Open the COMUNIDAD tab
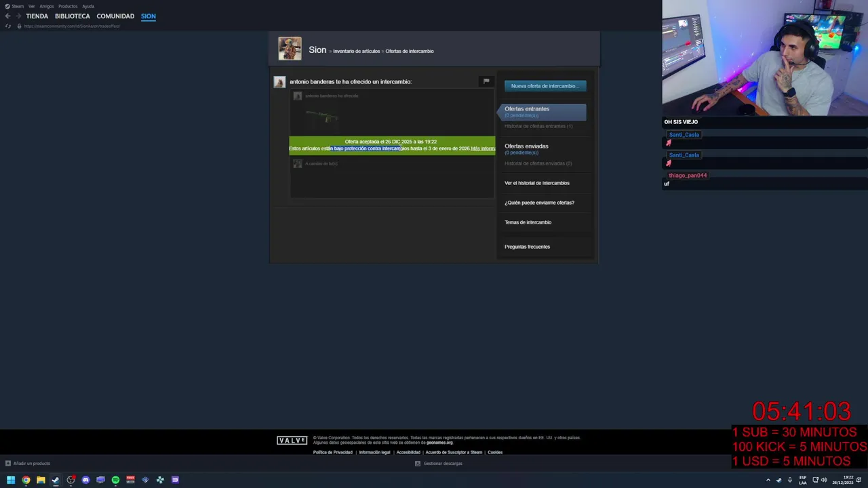The width and height of the screenshot is (868, 488). pos(115,16)
